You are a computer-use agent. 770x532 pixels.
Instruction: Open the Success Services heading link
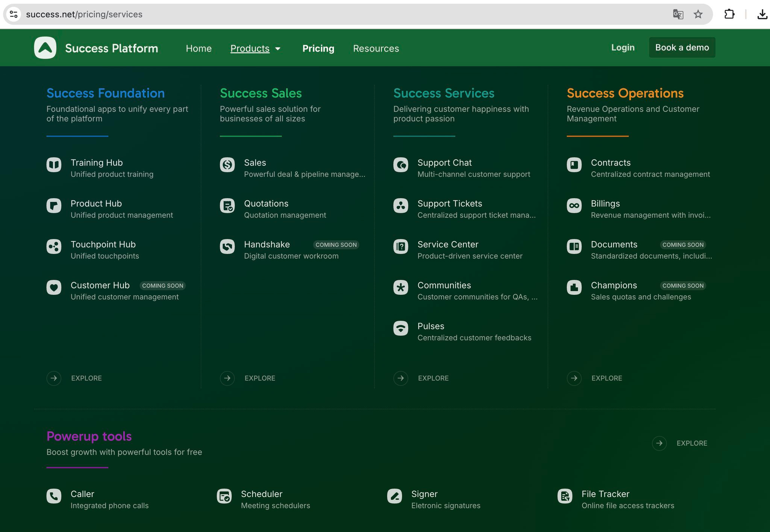point(444,93)
